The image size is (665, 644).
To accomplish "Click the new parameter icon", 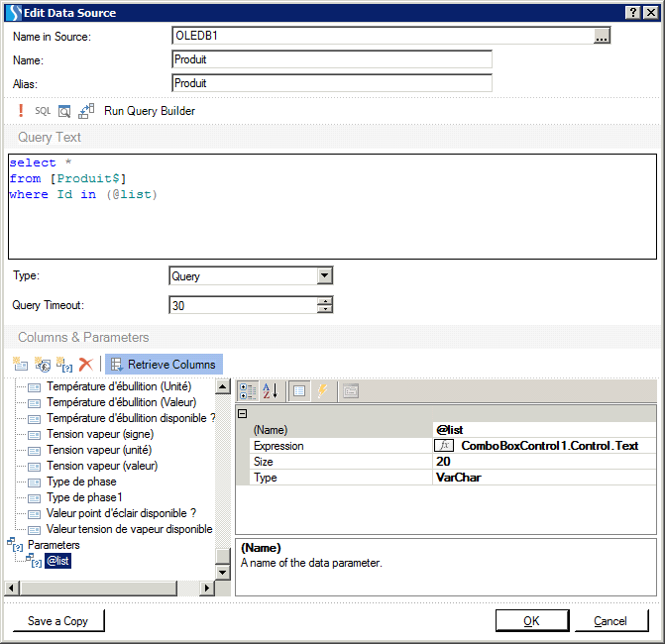I will (x=64, y=365).
